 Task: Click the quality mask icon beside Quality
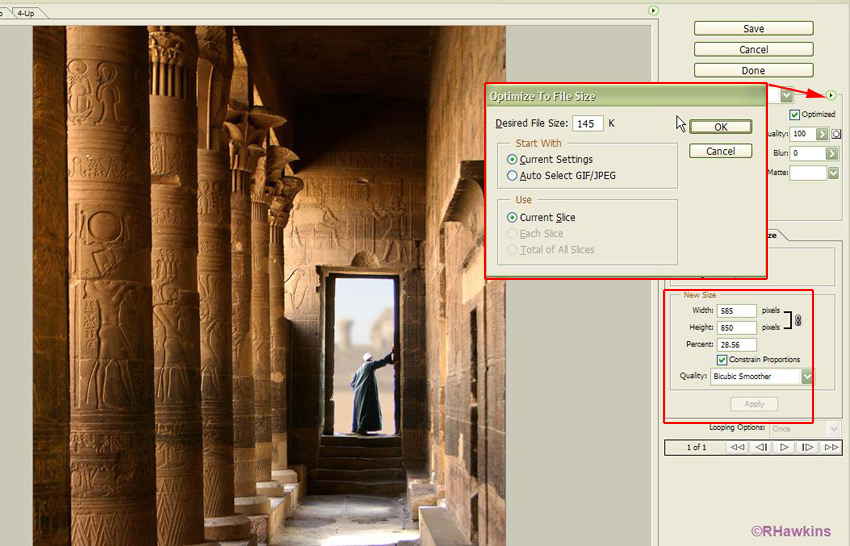(x=837, y=134)
